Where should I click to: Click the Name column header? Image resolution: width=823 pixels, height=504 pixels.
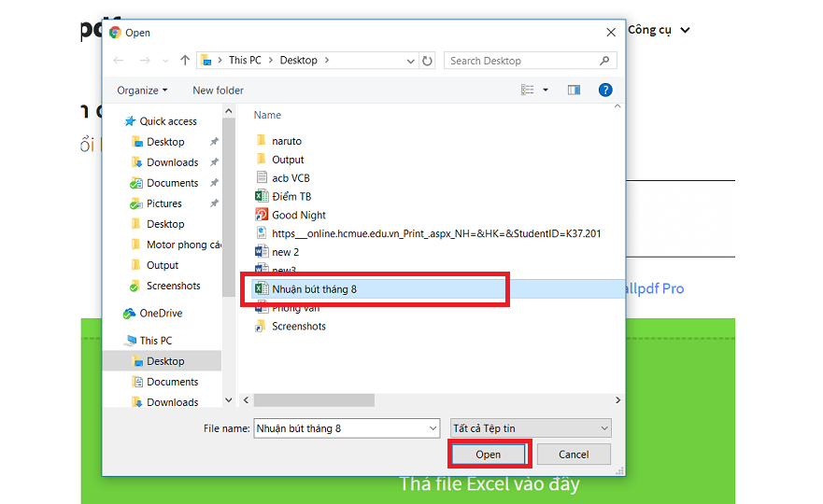tap(267, 115)
